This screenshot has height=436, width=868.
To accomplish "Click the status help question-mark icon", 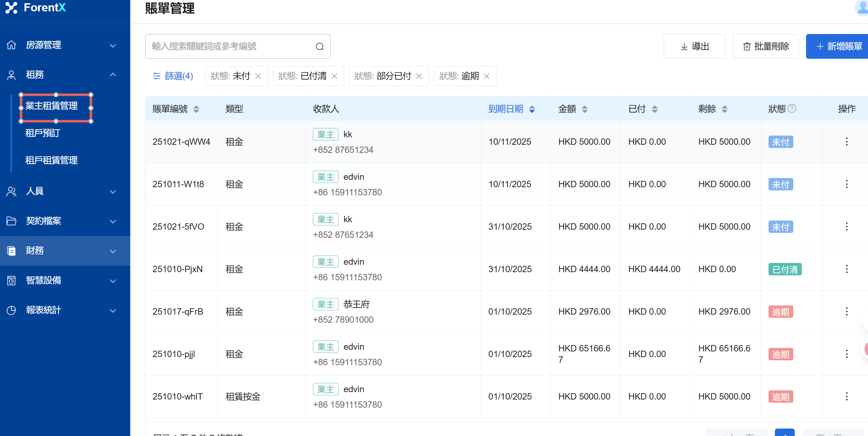I will 792,108.
